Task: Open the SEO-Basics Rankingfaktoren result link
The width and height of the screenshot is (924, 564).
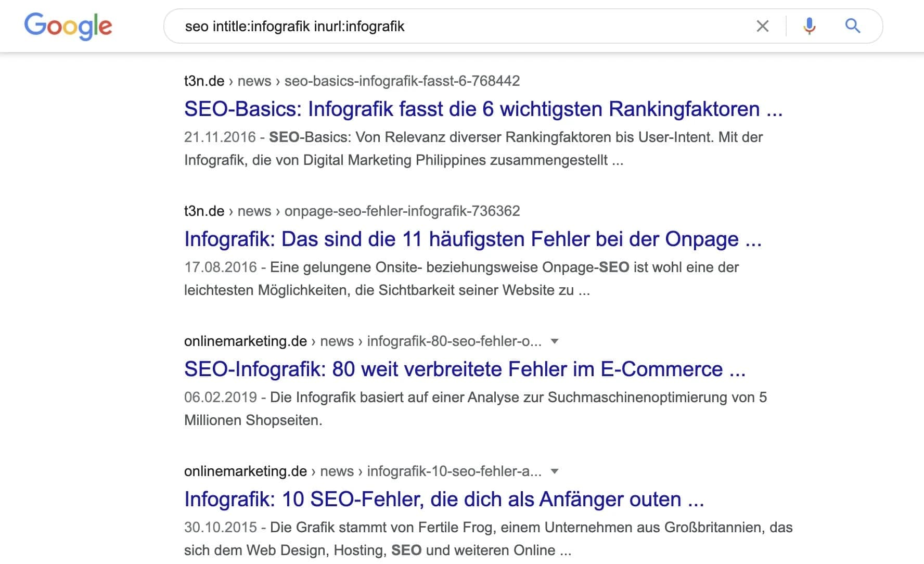Action: (483, 109)
